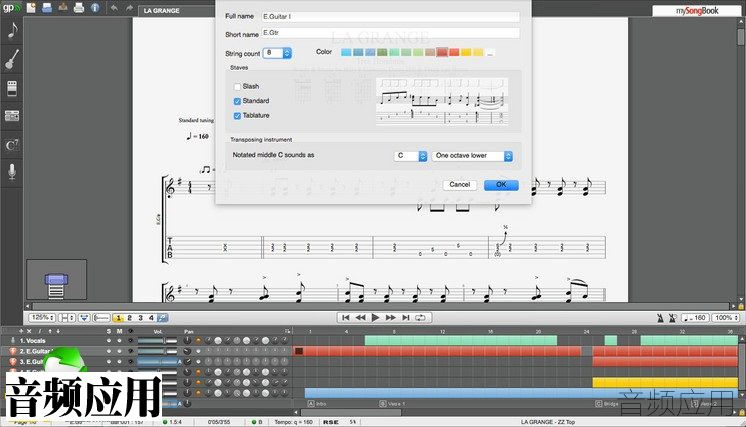Viewport: 746px width, 427px height.
Task: Click the multitrack view icon beside voice 4
Action: click(x=163, y=318)
